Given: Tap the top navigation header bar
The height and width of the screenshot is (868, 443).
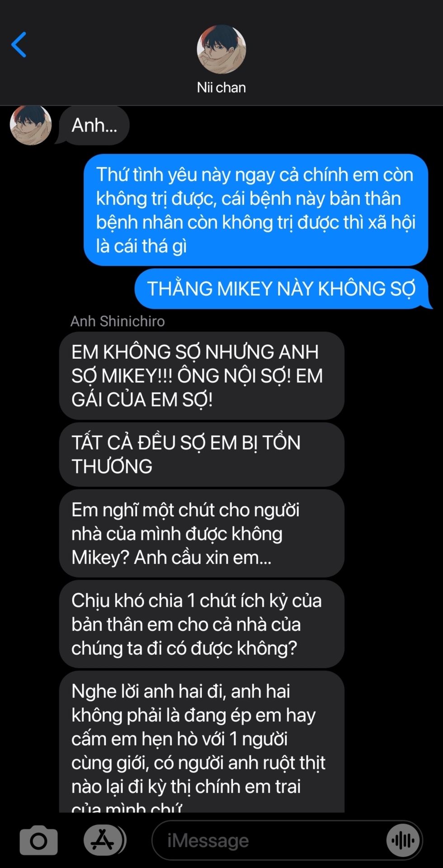Looking at the screenshot, I should coord(221,53).
